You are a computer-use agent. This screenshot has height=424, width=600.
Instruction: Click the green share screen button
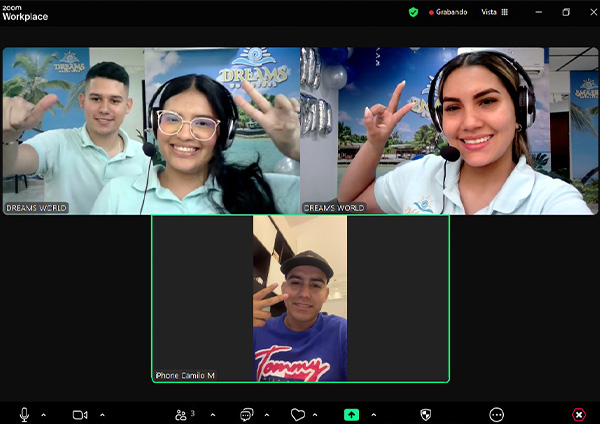352,414
